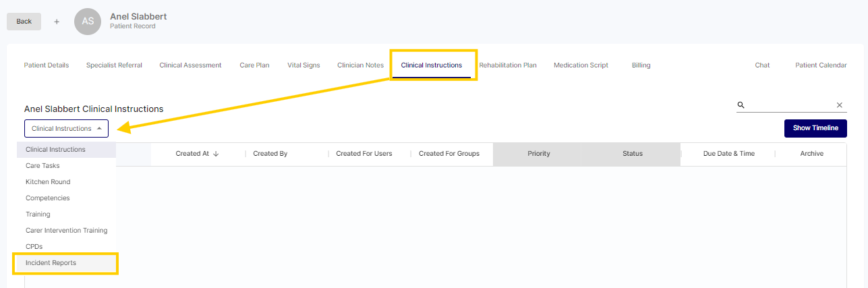Click the plus icon beside Back
The image size is (868, 288).
pyautogui.click(x=57, y=22)
